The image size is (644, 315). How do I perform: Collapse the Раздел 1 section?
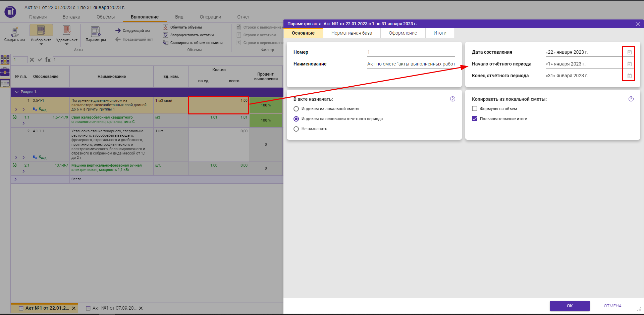pos(17,92)
